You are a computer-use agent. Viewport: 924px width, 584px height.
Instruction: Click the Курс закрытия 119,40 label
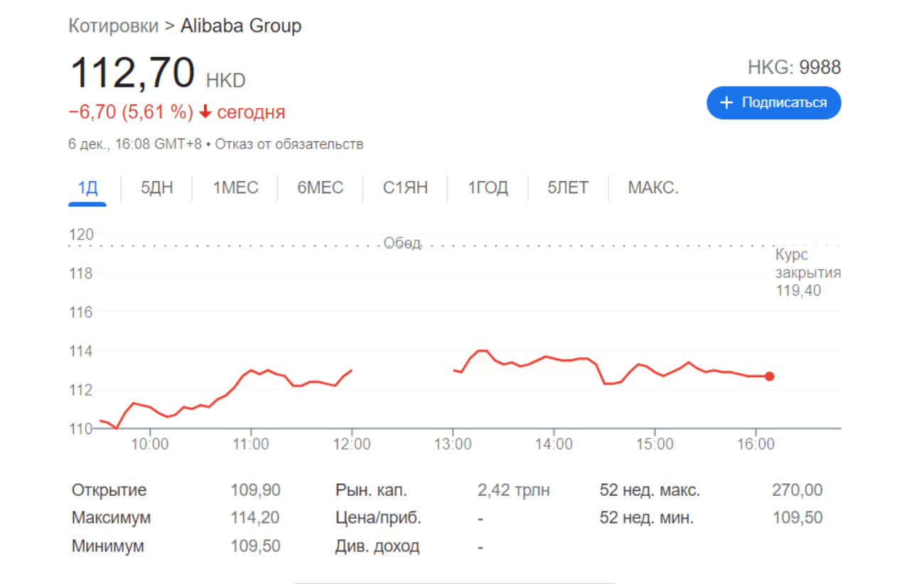point(808,273)
